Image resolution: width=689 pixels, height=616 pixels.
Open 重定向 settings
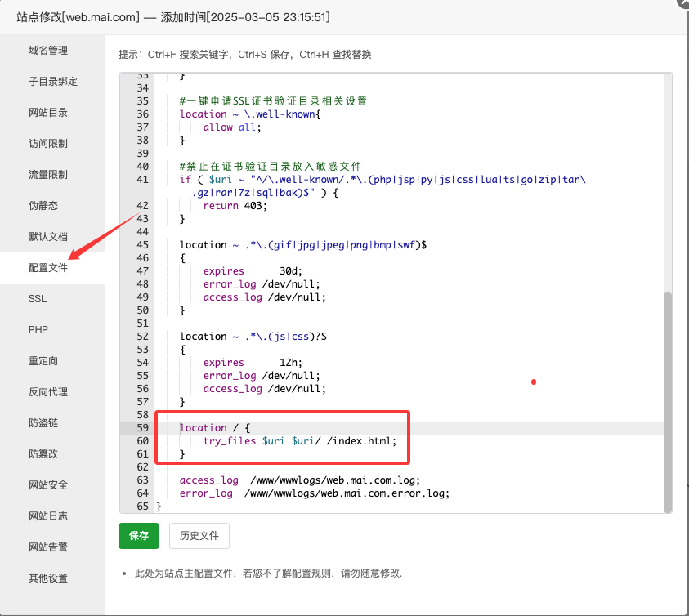pyautogui.click(x=43, y=361)
